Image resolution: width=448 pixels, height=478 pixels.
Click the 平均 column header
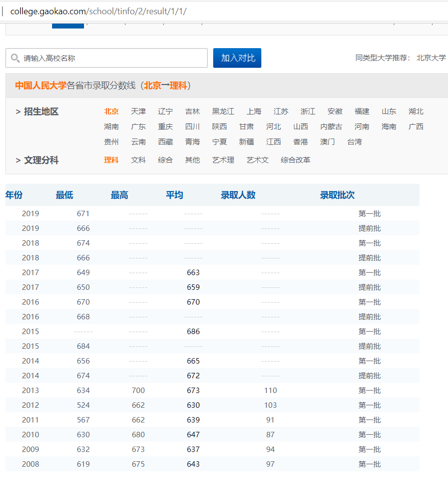point(174,195)
